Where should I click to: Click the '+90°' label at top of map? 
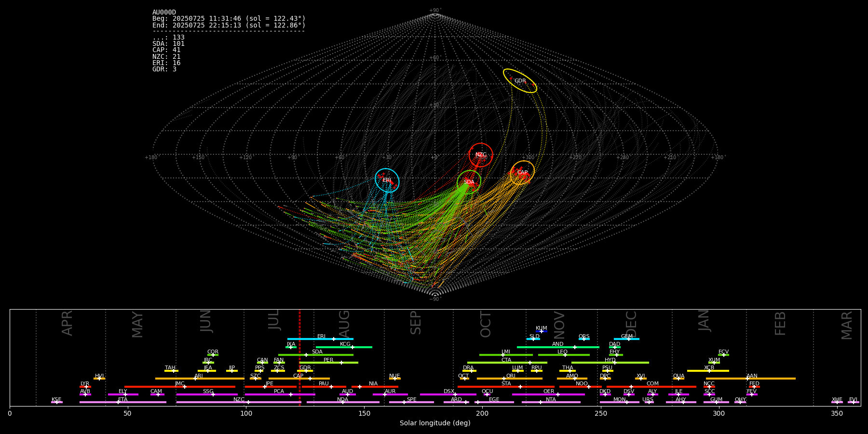point(435,11)
